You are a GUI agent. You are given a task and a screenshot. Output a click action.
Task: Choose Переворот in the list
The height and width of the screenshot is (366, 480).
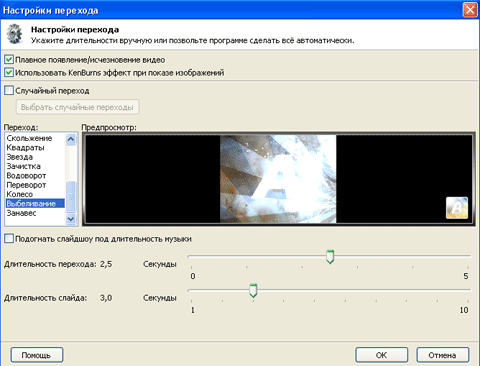click(26, 185)
